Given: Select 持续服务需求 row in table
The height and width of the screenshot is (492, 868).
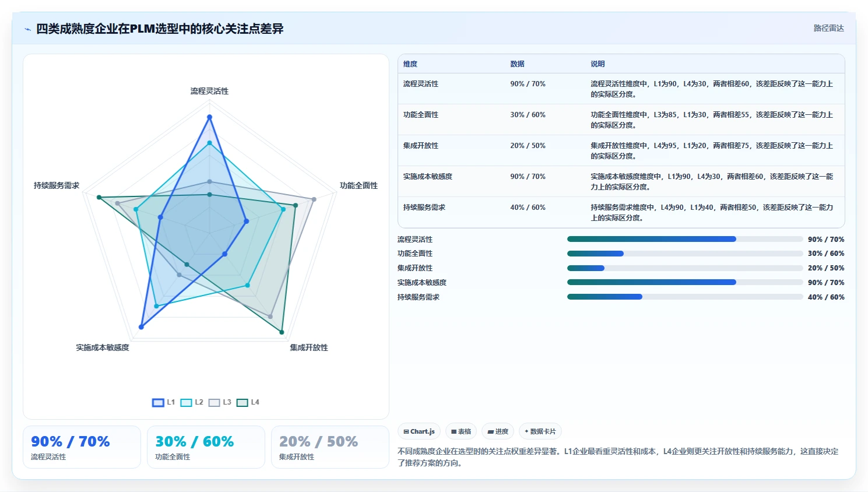Looking at the screenshot, I should pyautogui.click(x=621, y=212).
